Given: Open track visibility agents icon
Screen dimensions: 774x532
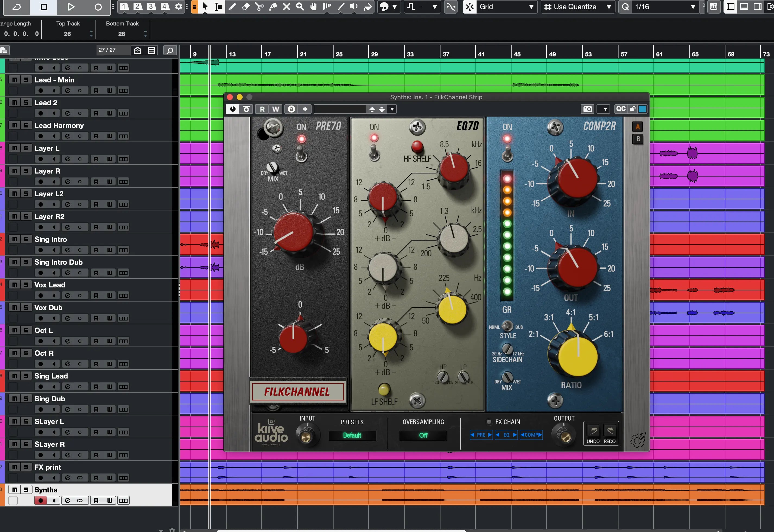Looking at the screenshot, I should coord(137,50).
